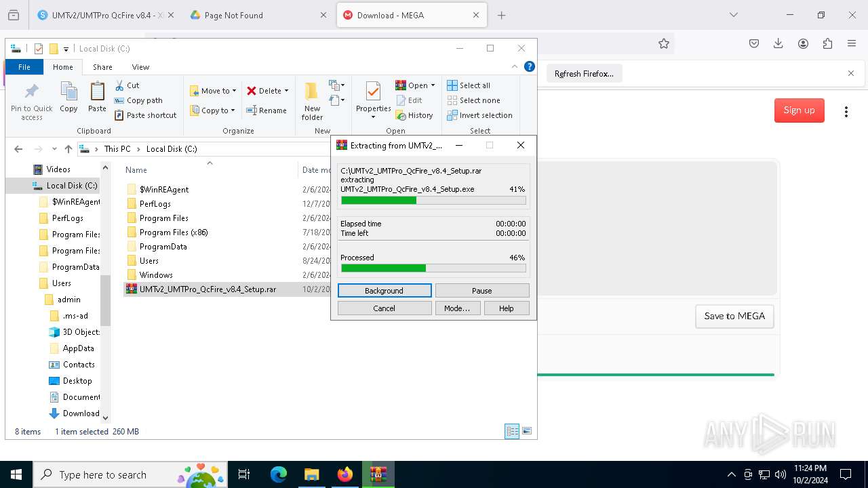The height and width of the screenshot is (488, 868).
Task: Open the Firefox extensions puzzle icon
Action: 827,43
